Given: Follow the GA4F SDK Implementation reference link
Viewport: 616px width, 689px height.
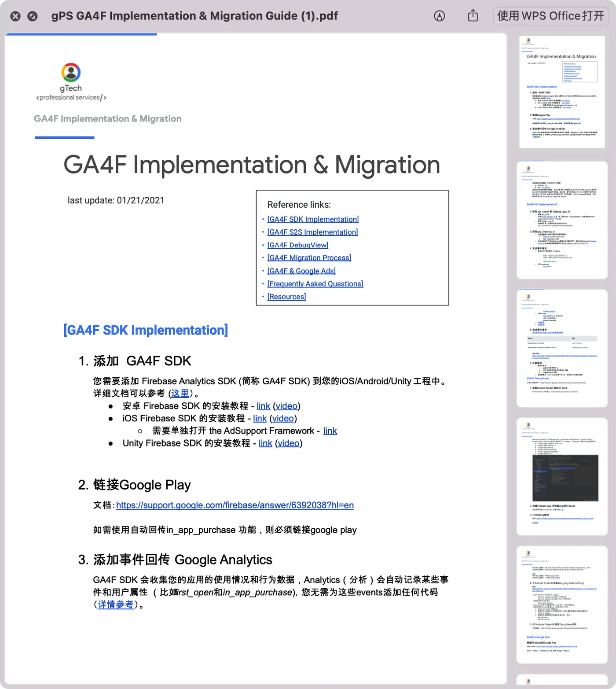Looking at the screenshot, I should tap(313, 219).
